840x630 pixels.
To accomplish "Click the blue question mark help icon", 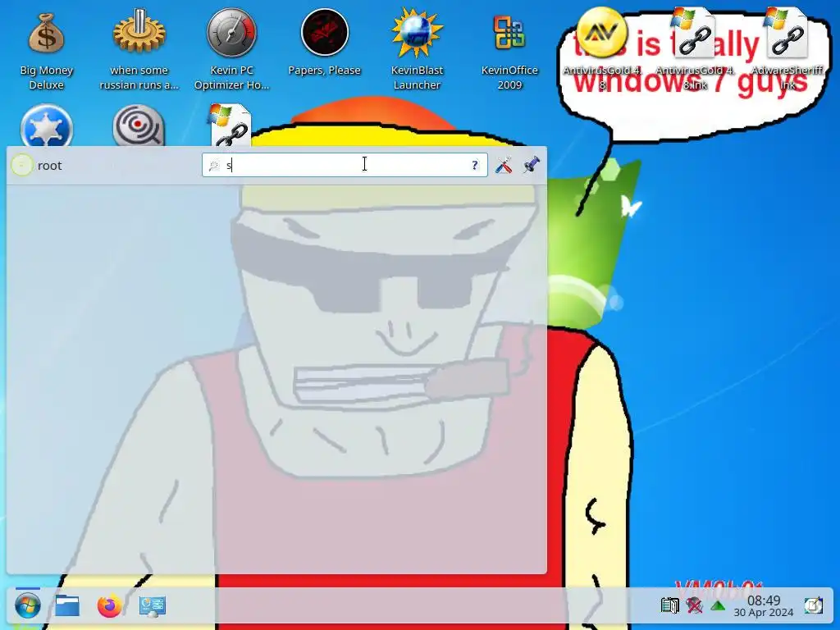I will point(475,165).
